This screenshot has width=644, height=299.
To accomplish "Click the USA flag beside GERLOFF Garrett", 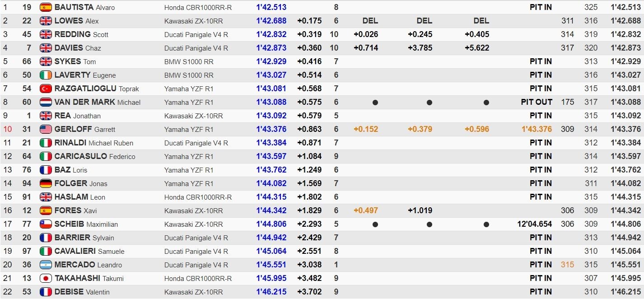I will click(46, 129).
